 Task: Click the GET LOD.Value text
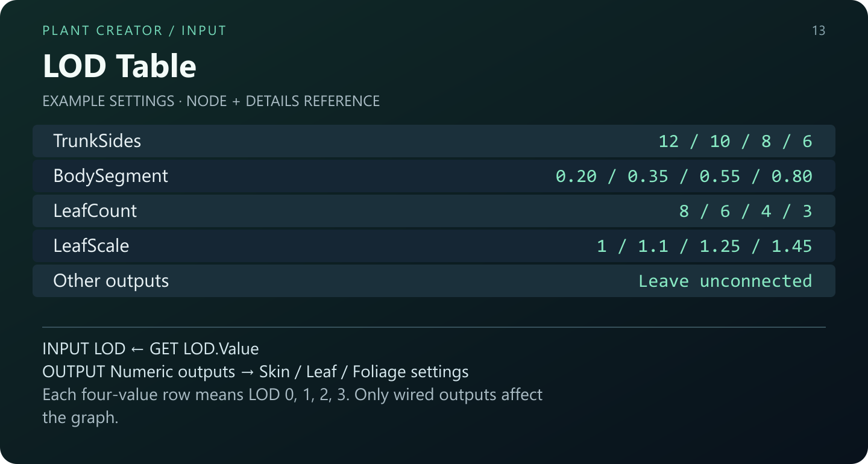tap(204, 349)
